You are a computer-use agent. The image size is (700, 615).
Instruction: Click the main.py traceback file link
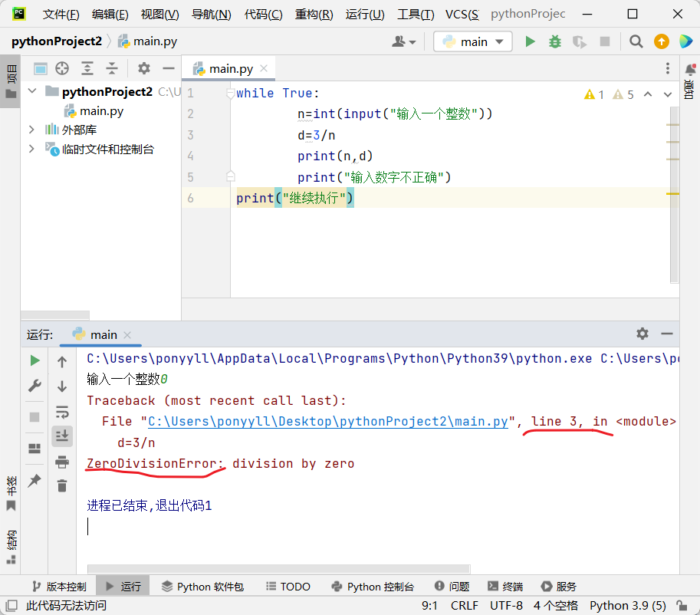[328, 422]
